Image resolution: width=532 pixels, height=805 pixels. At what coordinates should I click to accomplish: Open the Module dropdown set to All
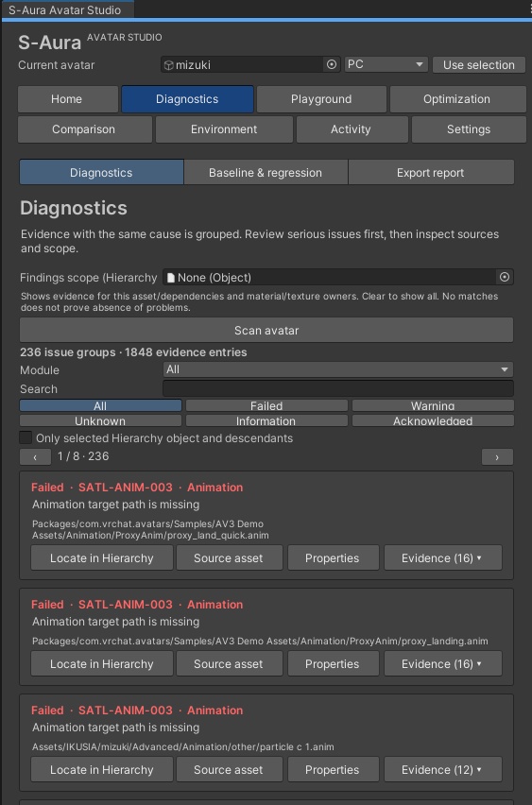(338, 369)
